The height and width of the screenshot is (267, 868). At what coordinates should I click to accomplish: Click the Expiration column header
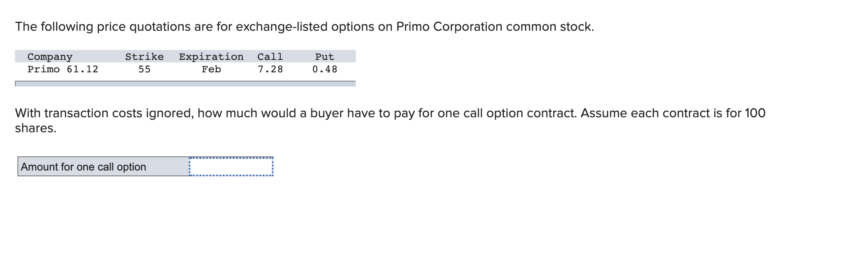click(211, 57)
